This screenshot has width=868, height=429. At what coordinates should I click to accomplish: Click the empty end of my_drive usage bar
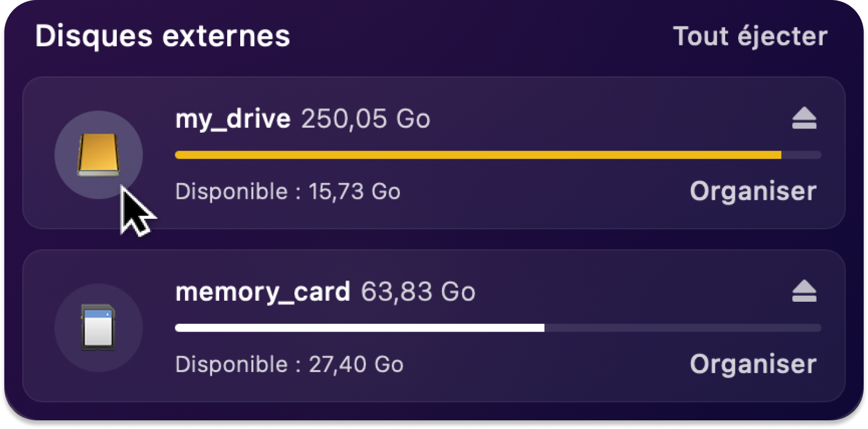coord(801,155)
